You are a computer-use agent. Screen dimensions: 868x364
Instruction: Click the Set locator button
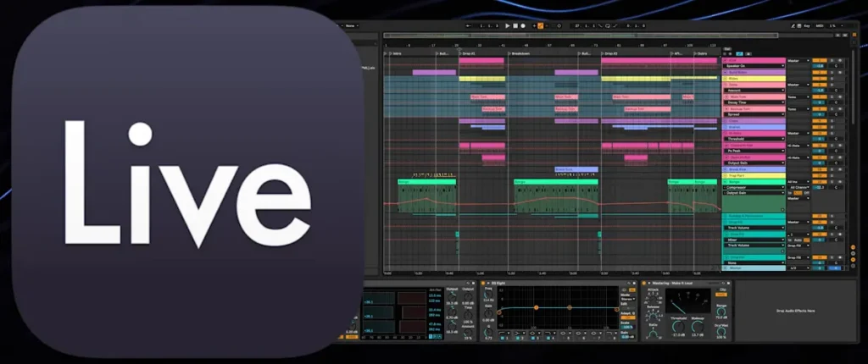tap(727, 49)
